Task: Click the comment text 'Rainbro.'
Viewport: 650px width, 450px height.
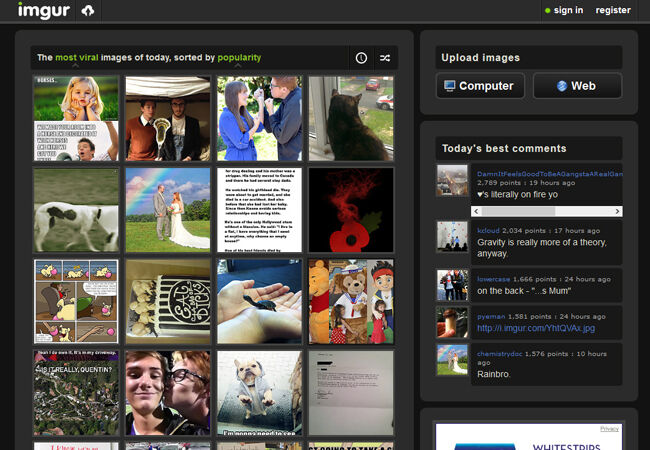Action: (494, 374)
